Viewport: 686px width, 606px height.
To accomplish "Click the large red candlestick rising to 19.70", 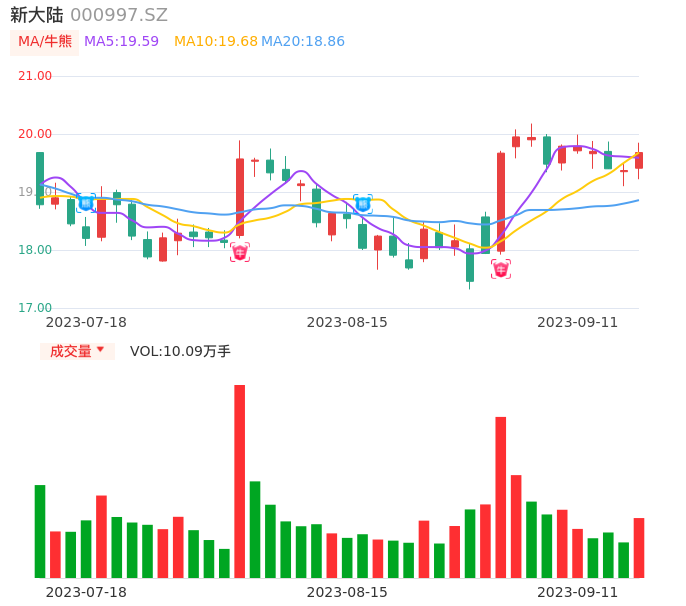I will pyautogui.click(x=501, y=201).
